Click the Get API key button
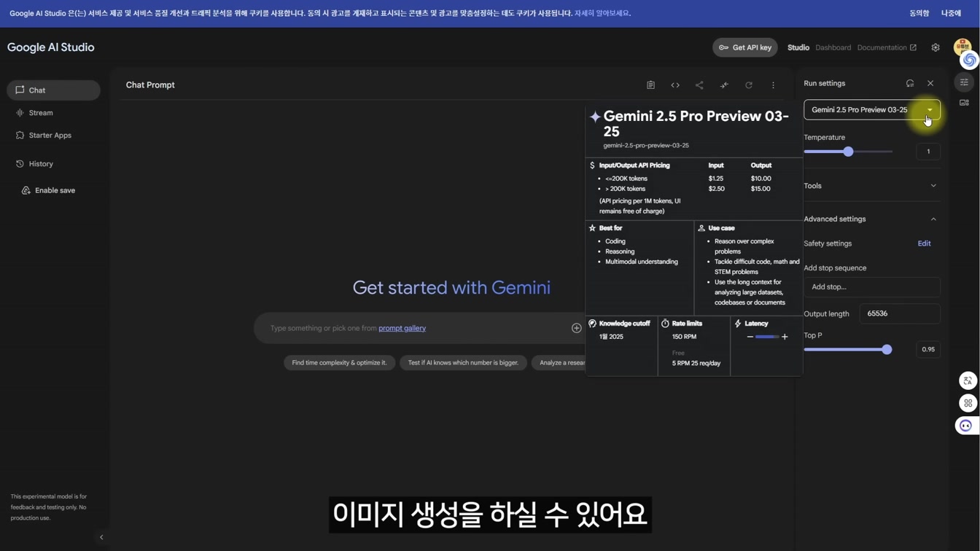The height and width of the screenshot is (551, 980). tap(744, 47)
